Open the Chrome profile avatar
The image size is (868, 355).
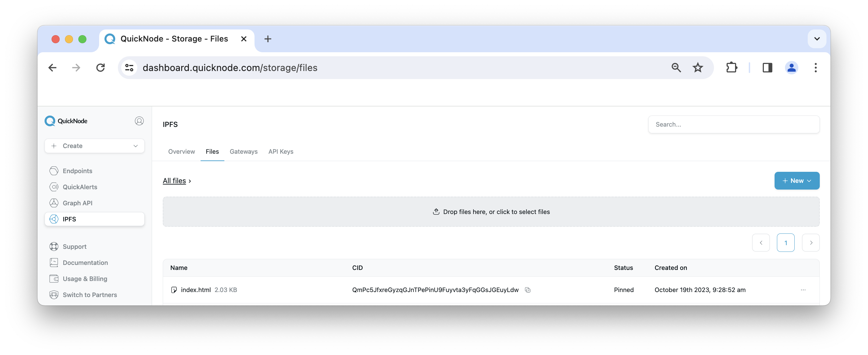point(791,68)
